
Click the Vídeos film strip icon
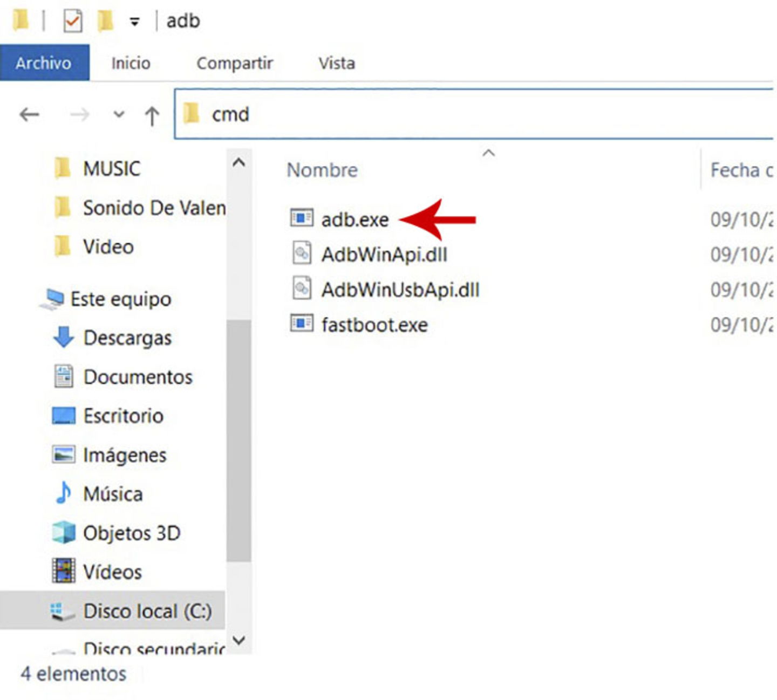(x=64, y=571)
